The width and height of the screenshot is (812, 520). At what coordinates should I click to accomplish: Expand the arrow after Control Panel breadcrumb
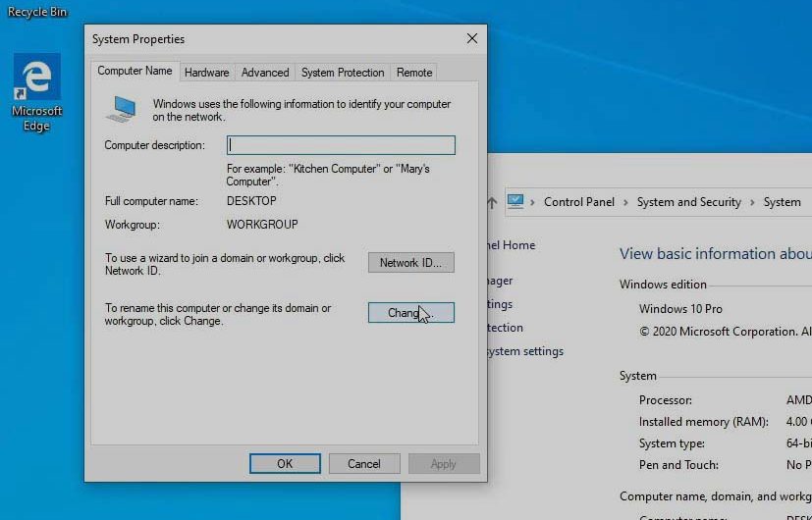tap(625, 202)
